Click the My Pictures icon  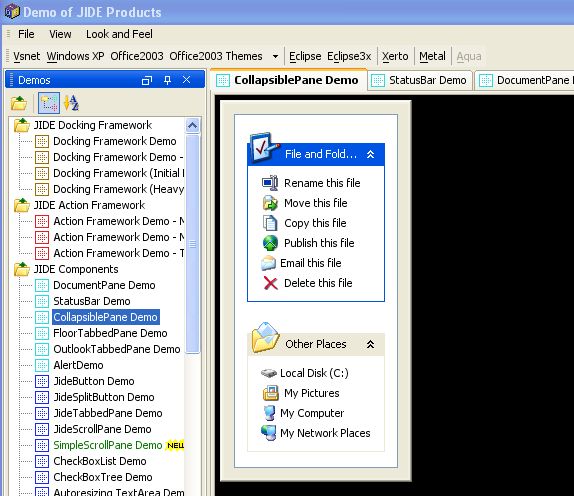point(270,393)
